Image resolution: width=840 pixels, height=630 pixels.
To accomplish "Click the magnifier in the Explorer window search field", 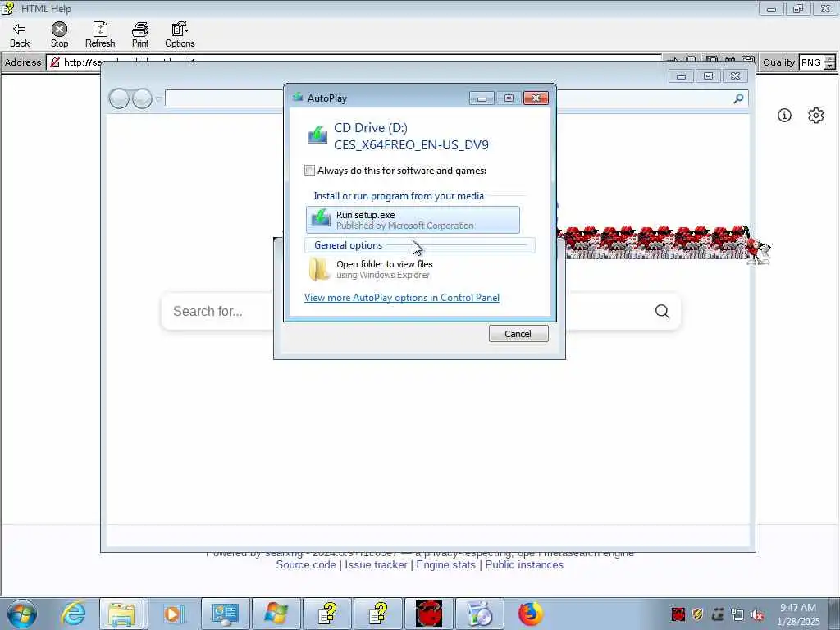I will (x=739, y=98).
